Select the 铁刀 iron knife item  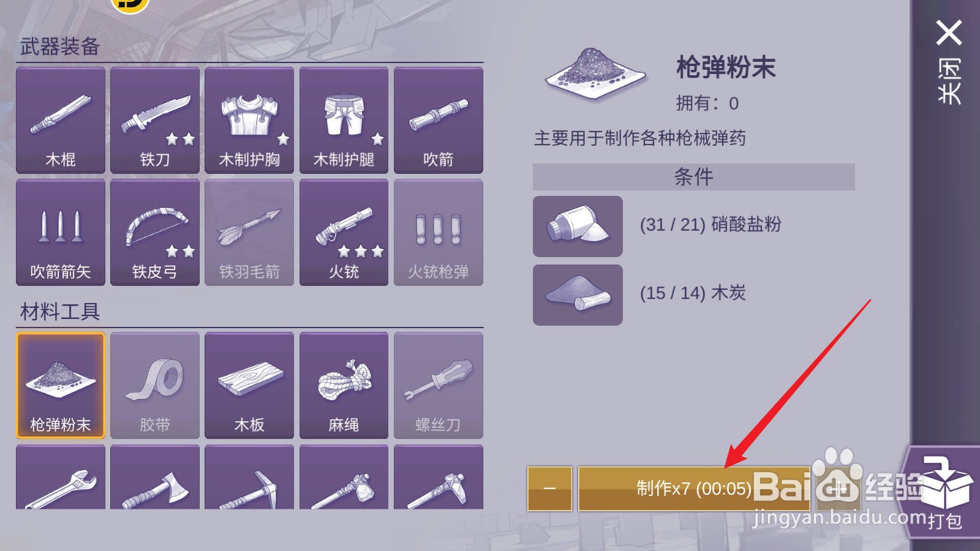(x=155, y=120)
